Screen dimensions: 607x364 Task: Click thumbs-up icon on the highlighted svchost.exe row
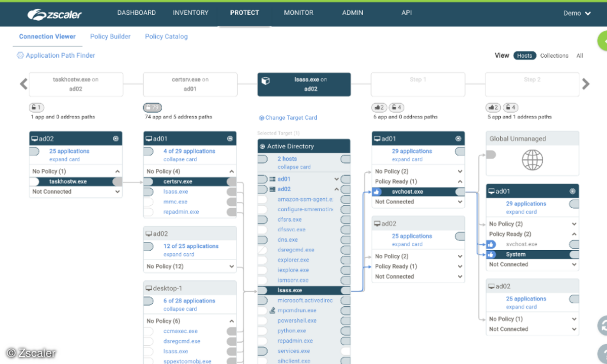click(377, 192)
